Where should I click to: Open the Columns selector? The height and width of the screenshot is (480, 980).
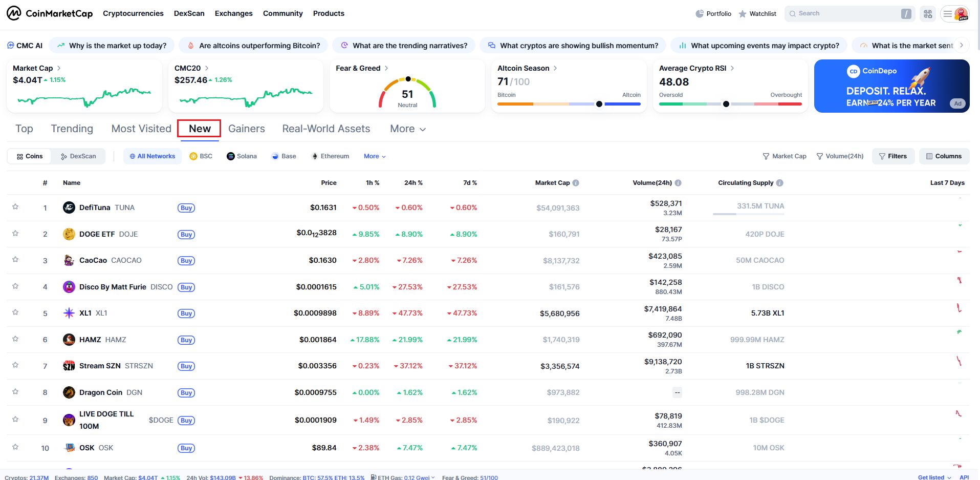click(944, 156)
